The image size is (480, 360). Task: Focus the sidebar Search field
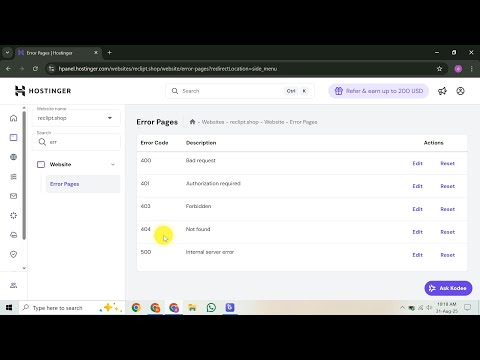pyautogui.click(x=76, y=142)
